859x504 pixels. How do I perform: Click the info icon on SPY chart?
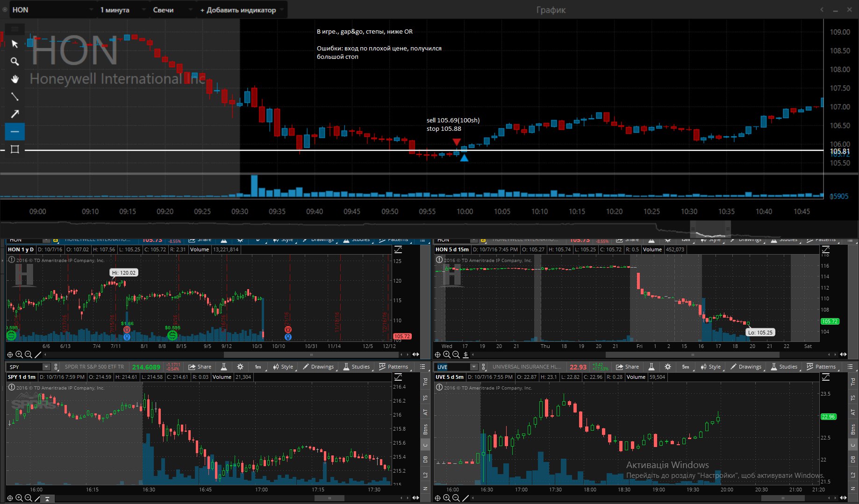coord(12,387)
